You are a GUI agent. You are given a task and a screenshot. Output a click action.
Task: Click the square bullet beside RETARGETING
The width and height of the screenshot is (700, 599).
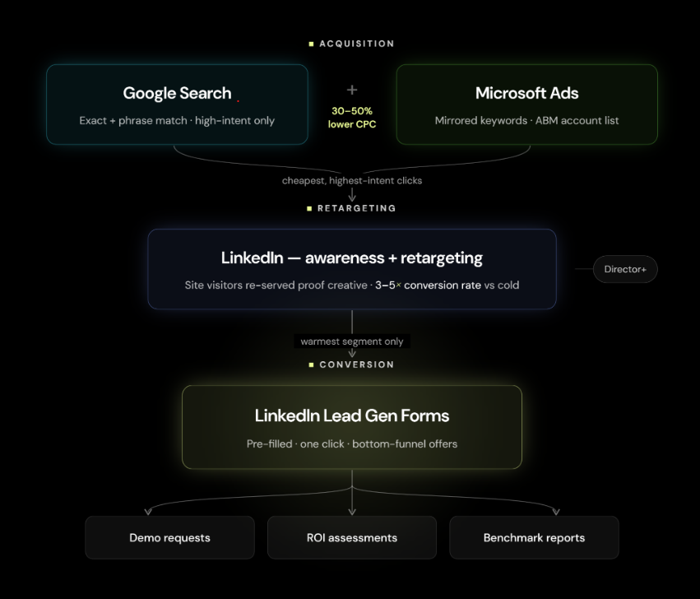click(x=309, y=209)
